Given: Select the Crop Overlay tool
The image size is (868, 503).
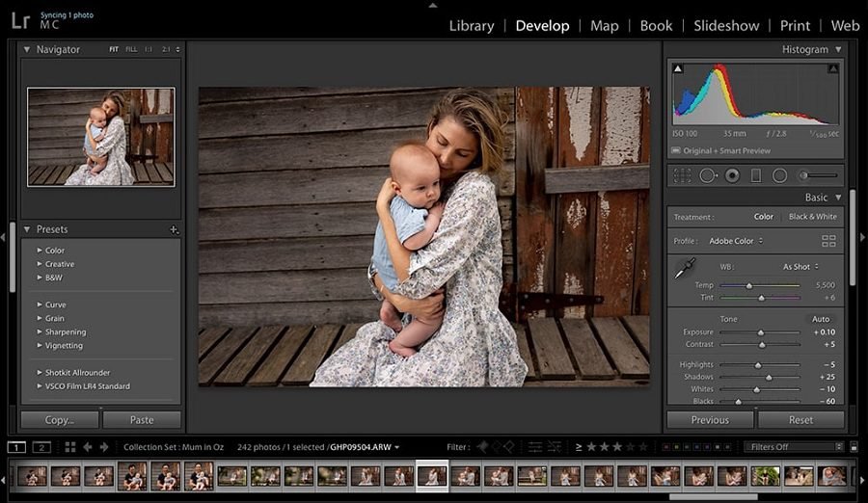Looking at the screenshot, I should (x=683, y=175).
